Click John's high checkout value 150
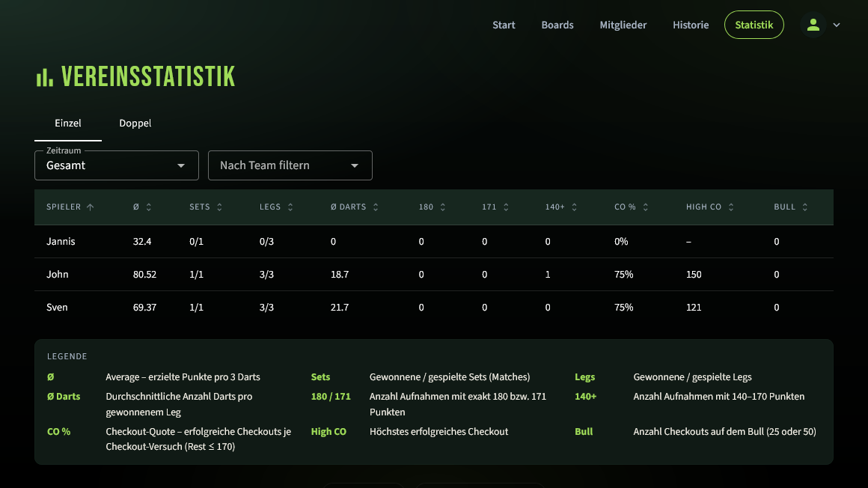Image resolution: width=868 pixels, height=488 pixels. click(x=694, y=274)
